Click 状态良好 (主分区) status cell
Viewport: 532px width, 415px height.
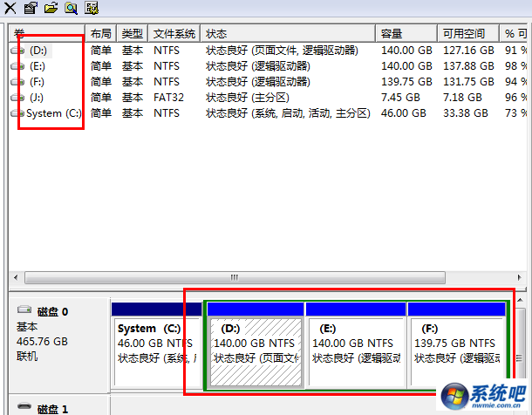tap(248, 98)
